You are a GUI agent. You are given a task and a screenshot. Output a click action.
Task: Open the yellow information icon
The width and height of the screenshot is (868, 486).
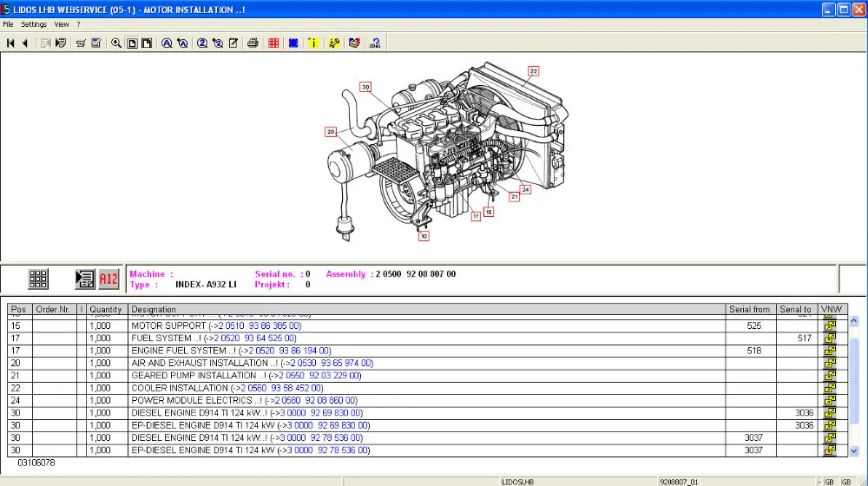(313, 43)
